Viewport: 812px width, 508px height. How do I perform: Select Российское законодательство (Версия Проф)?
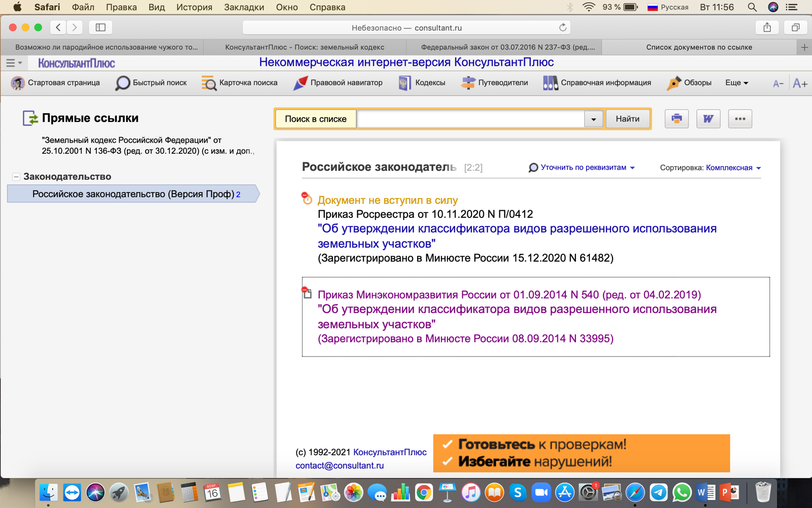pyautogui.click(x=133, y=194)
